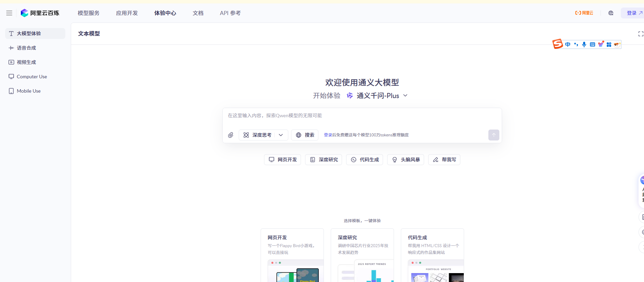
Task: Expand the 深度思考 options chevron
Action: pyautogui.click(x=281, y=135)
